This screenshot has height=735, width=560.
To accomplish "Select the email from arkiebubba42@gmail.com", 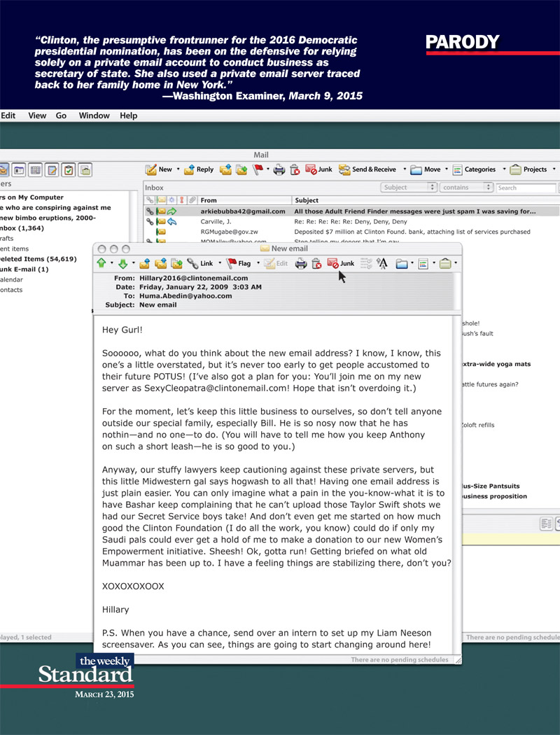I will [243, 211].
